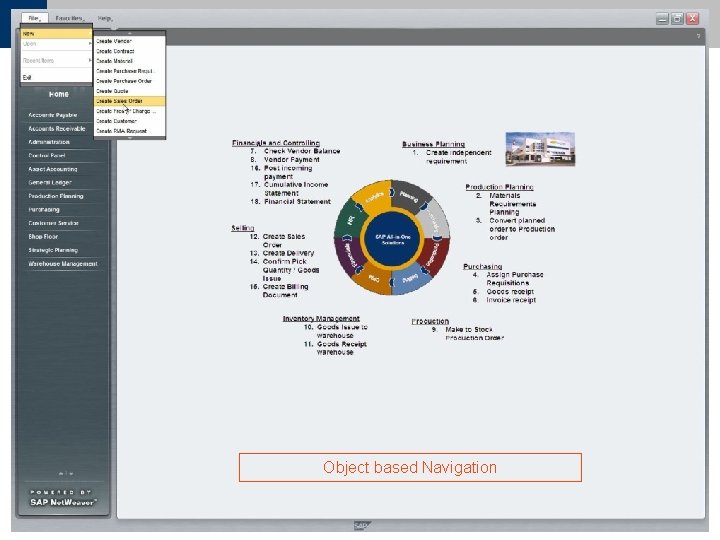Click 'Vendor Payment' step text
This screenshot has height=540, width=720.
292,159
